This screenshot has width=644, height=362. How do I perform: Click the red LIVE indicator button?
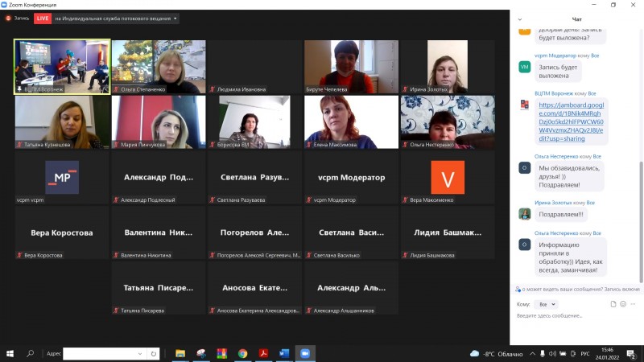(x=43, y=18)
